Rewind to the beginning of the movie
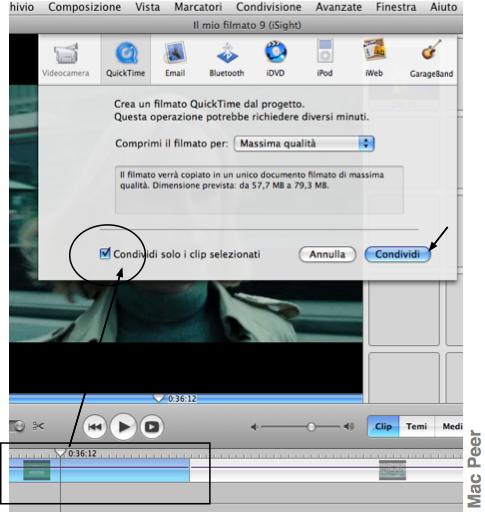The image size is (485, 512). [95, 426]
